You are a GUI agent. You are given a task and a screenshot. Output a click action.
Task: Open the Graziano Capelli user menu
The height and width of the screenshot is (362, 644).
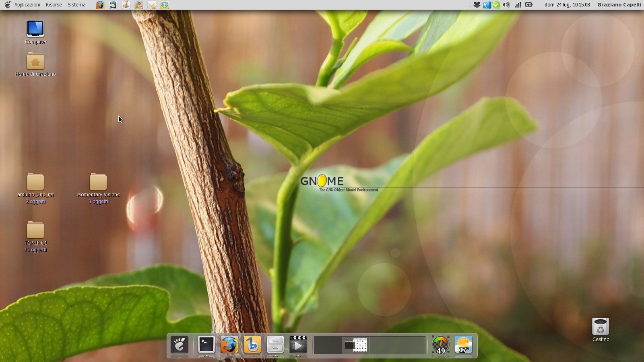pyautogui.click(x=619, y=5)
